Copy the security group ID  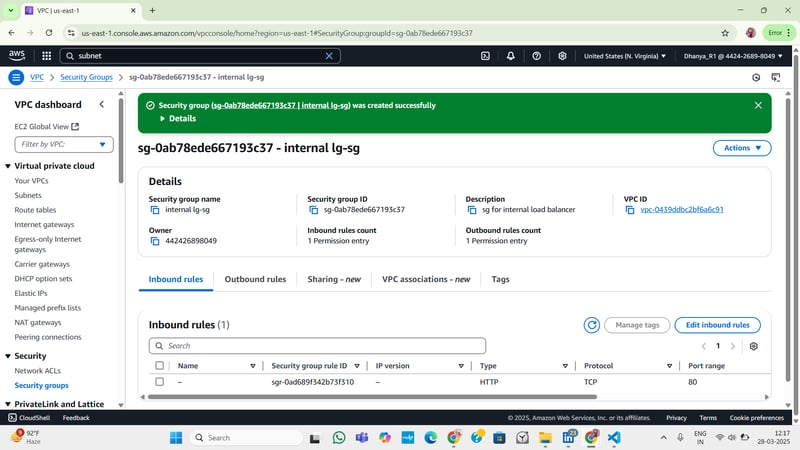tap(314, 210)
